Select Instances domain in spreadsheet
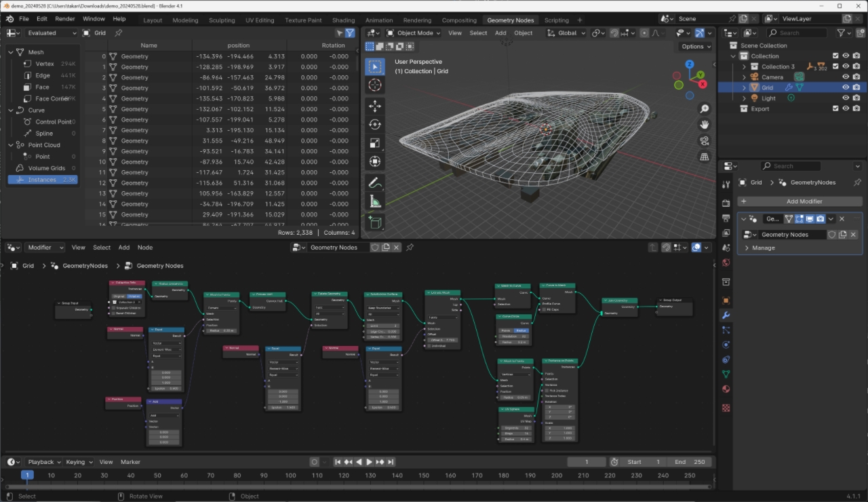The height and width of the screenshot is (502, 868). coord(43,180)
